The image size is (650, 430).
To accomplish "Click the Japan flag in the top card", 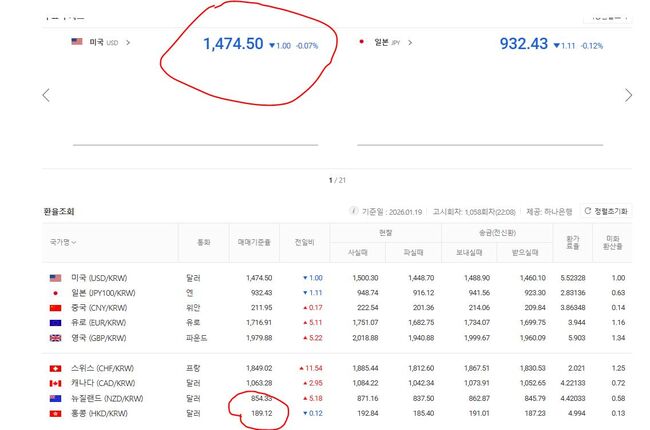I will coord(362,42).
